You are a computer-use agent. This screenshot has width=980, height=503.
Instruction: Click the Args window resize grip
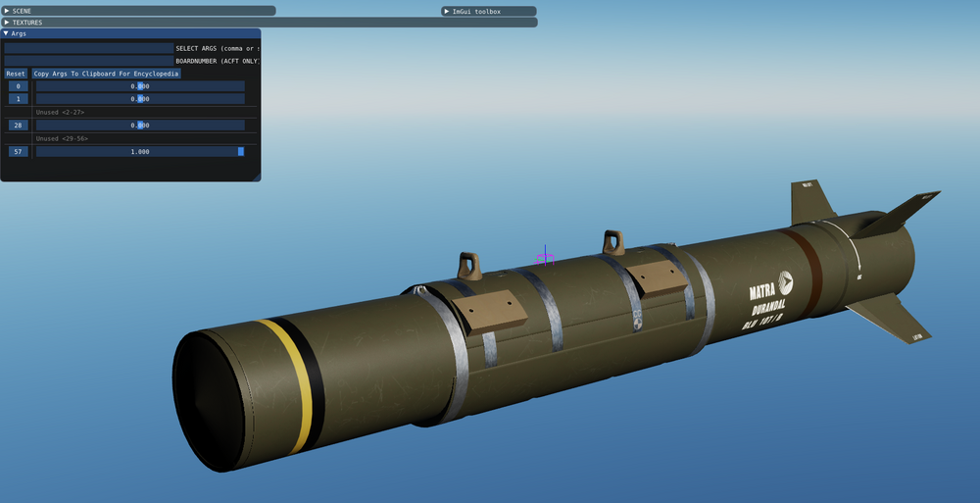coord(256,177)
